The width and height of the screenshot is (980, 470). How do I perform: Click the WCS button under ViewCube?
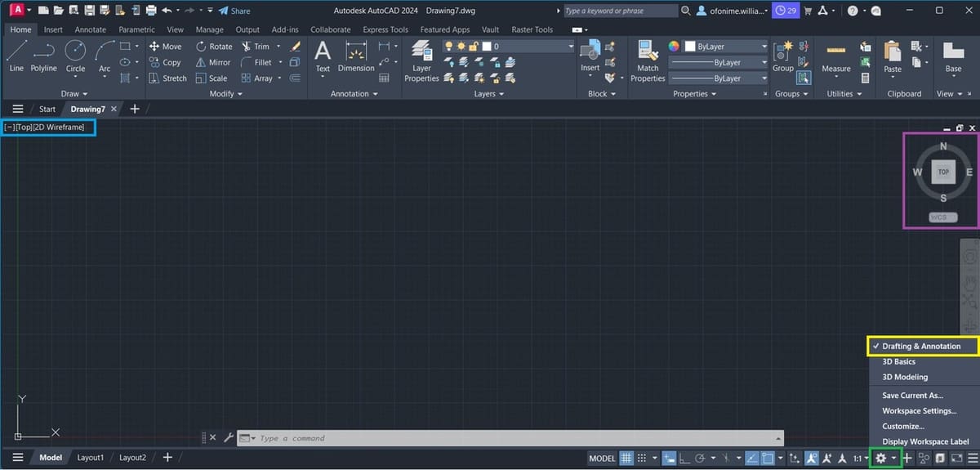942,217
